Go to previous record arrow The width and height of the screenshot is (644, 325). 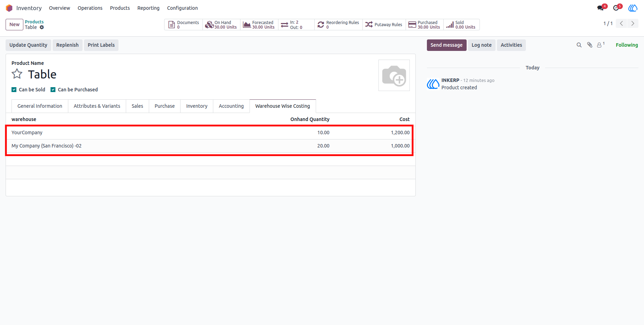(x=621, y=23)
